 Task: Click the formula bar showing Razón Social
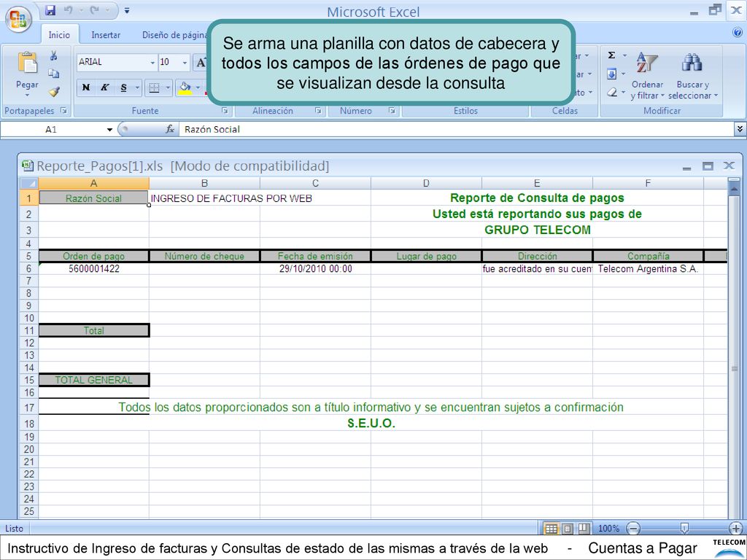pos(457,129)
